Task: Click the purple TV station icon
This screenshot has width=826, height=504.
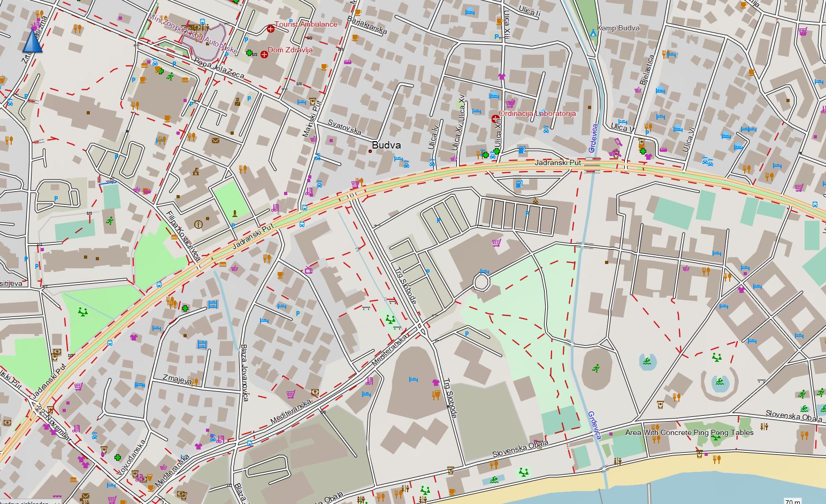Action: 309,270
